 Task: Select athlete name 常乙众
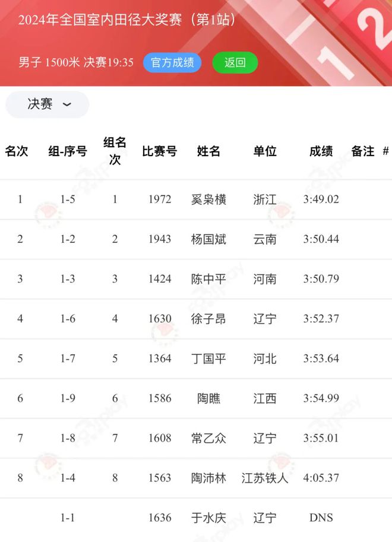click(208, 438)
